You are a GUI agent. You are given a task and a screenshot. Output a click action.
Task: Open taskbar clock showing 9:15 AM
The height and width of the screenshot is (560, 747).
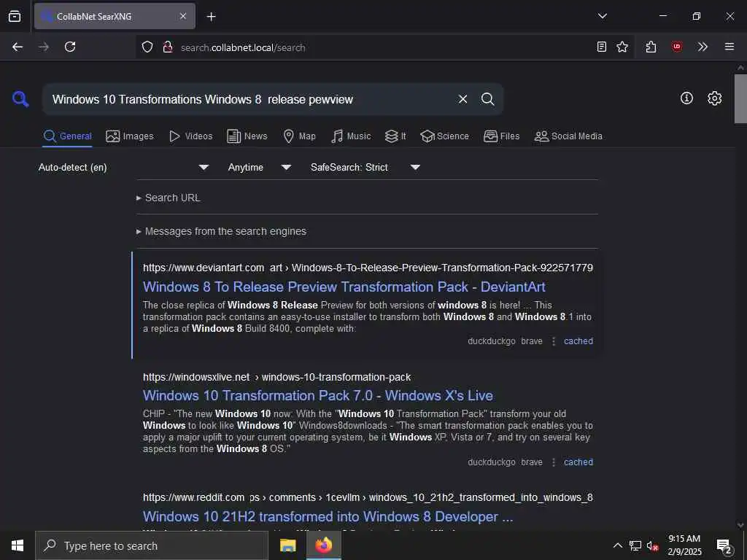(x=684, y=545)
